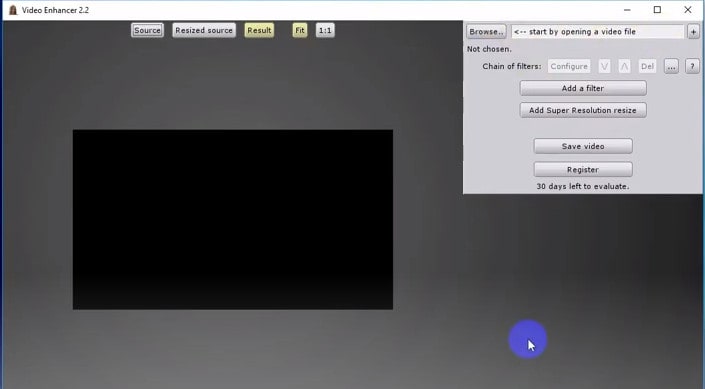The width and height of the screenshot is (705, 389).
Task: Open help with the question mark button
Action: 692,66
